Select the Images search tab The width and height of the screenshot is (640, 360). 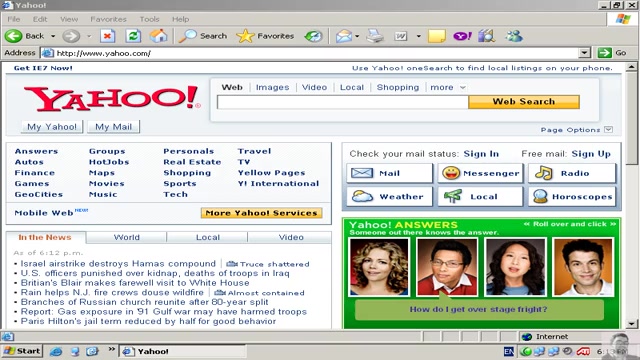(272, 87)
